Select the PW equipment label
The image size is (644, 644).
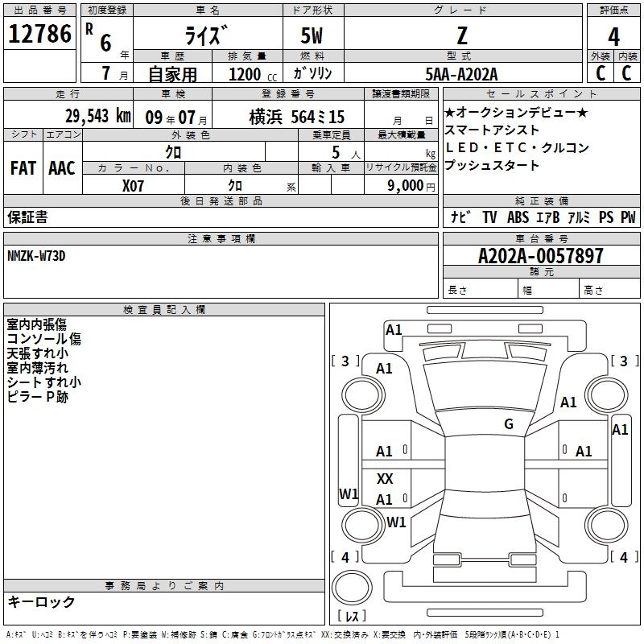click(628, 217)
